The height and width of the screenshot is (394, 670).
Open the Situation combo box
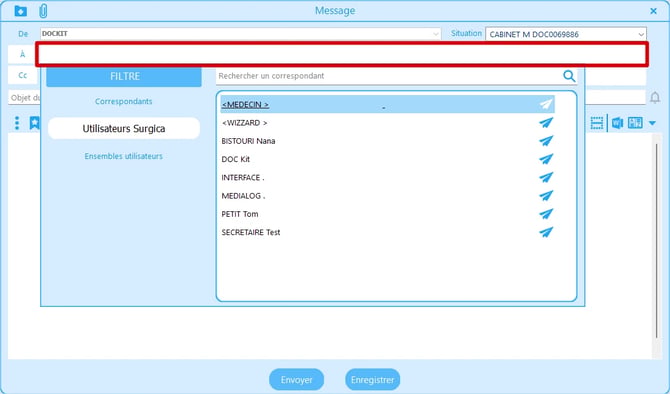[x=566, y=34]
